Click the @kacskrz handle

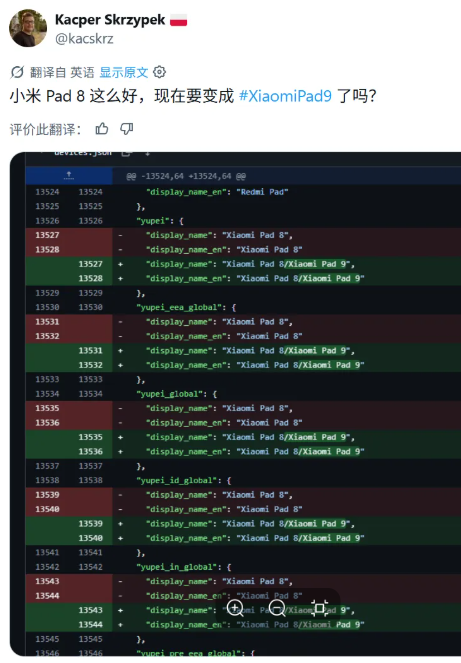[84, 39]
